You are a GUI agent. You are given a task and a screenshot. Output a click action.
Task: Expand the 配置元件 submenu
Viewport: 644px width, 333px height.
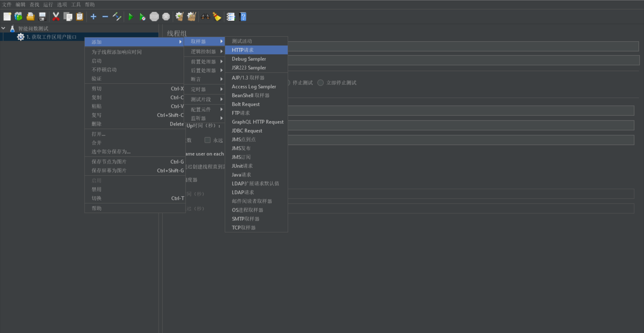coord(204,109)
